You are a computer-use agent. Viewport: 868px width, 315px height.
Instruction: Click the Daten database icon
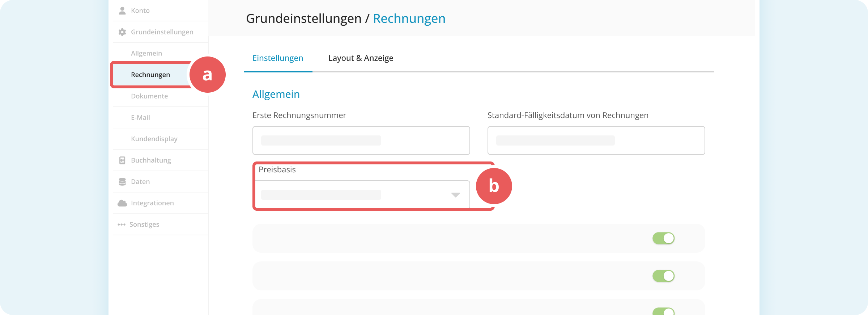tap(122, 181)
